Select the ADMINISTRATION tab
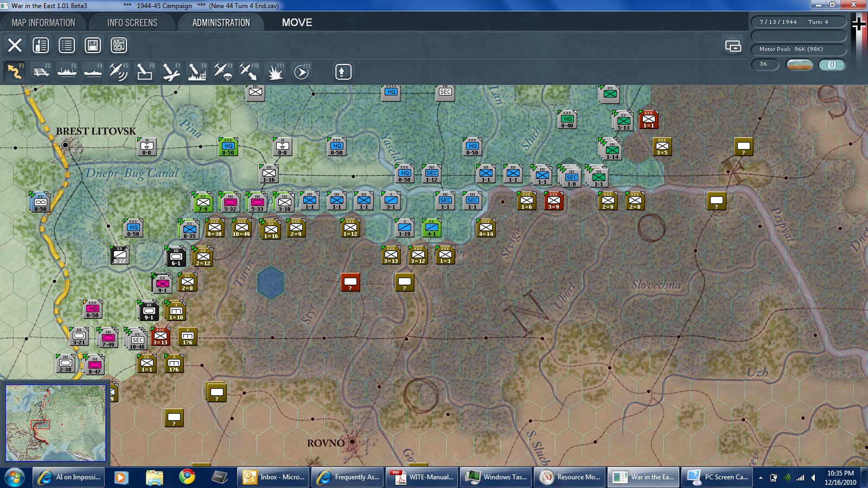Screen dimensions: 868x488 click(221, 23)
